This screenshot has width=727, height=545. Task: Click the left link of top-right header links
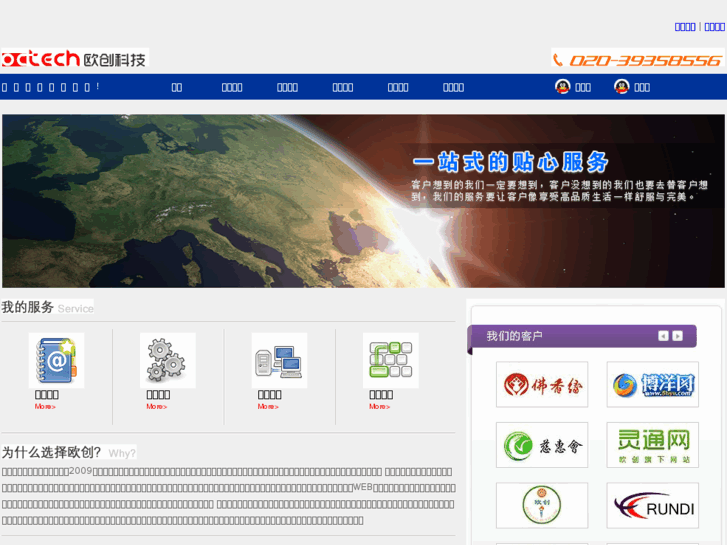tap(685, 27)
